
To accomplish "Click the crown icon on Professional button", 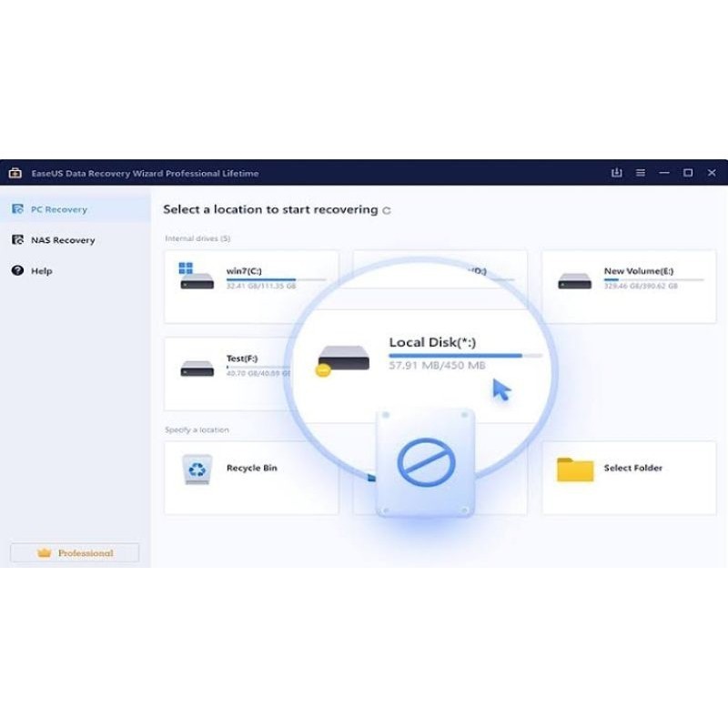I will (x=44, y=552).
